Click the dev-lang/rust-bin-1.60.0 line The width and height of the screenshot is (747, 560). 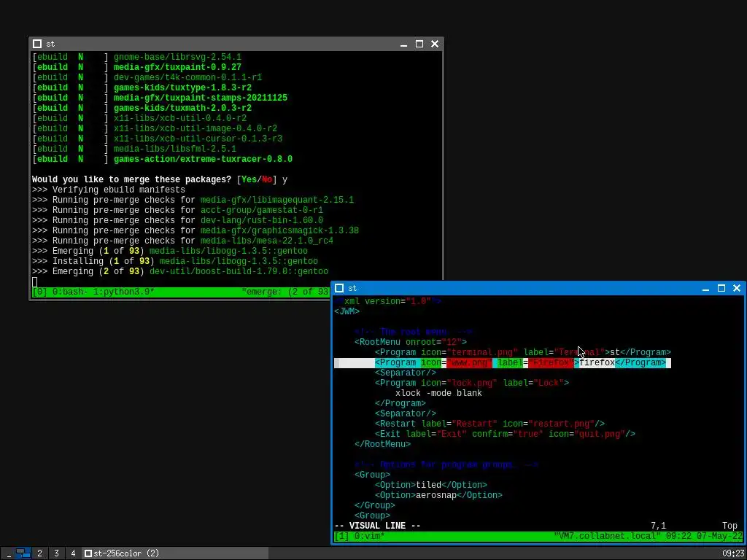click(x=178, y=220)
